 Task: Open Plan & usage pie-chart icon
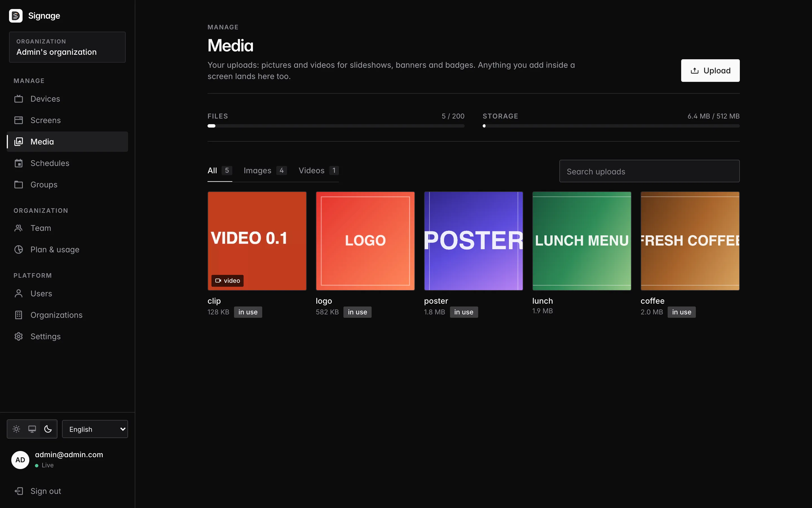(x=19, y=250)
